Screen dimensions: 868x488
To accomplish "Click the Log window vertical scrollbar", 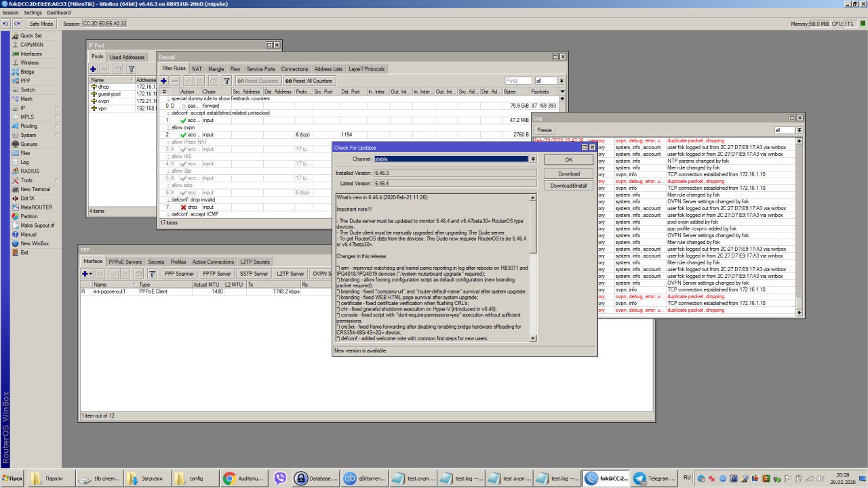I will (800, 226).
